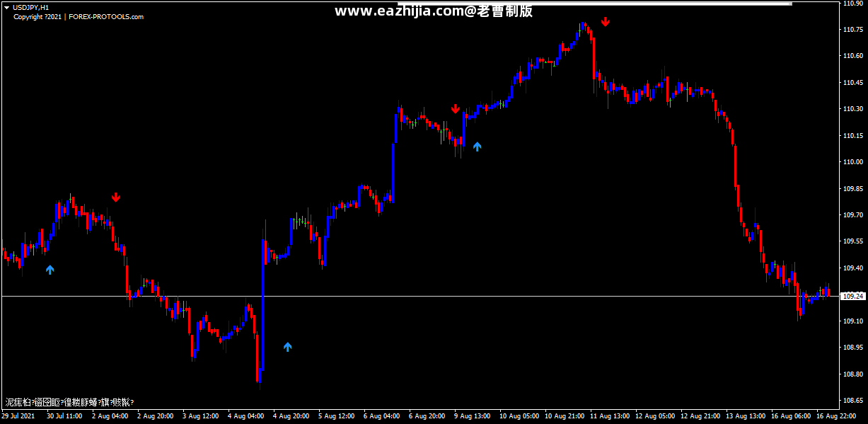Select the red sell arrow near 110.80
Image resolution: width=868 pixels, height=424 pixels.
tap(606, 22)
